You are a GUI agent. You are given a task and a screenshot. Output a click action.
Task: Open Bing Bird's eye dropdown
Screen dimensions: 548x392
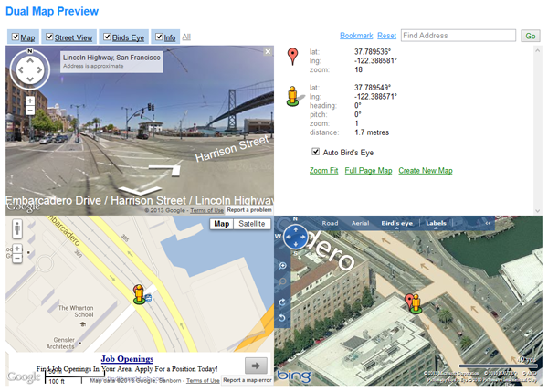[x=396, y=224]
